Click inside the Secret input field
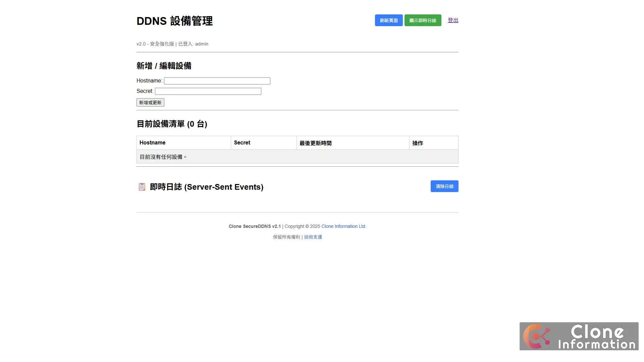This screenshot has height=362, width=644. point(208,91)
